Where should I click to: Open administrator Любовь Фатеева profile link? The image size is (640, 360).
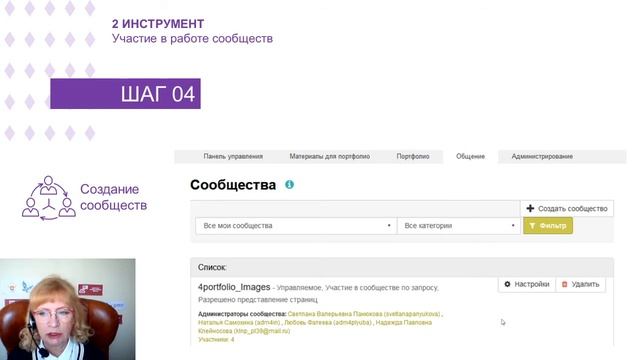pyautogui.click(x=328, y=322)
